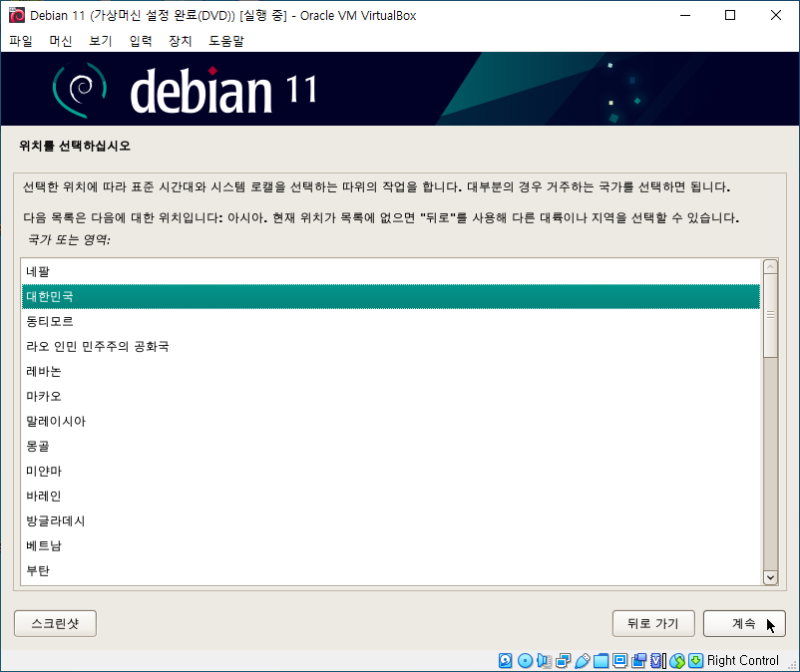Select 바레인 in the country list
Image resolution: width=800 pixels, height=672 pixels.
pos(391,497)
